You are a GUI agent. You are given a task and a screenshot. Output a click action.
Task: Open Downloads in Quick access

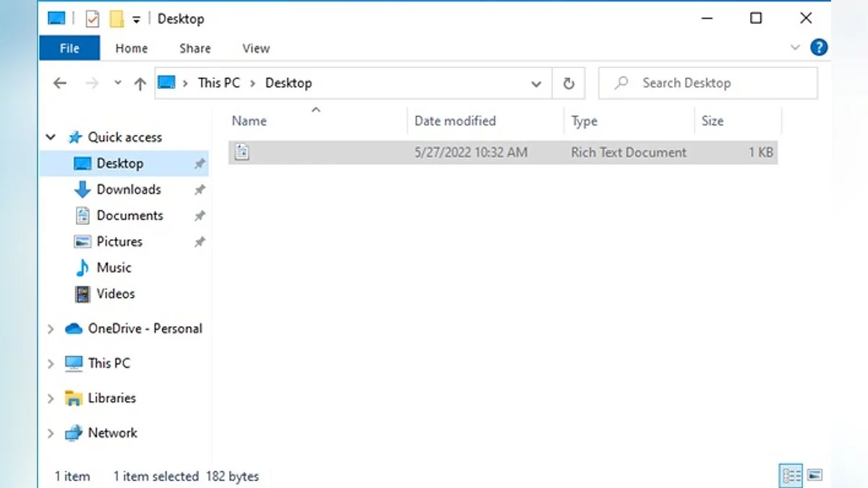[128, 189]
